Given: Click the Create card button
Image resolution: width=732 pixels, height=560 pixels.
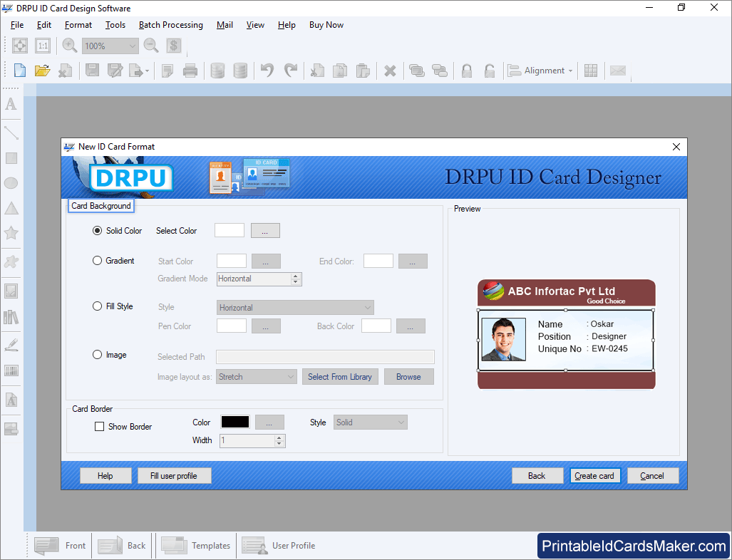Looking at the screenshot, I should [594, 475].
